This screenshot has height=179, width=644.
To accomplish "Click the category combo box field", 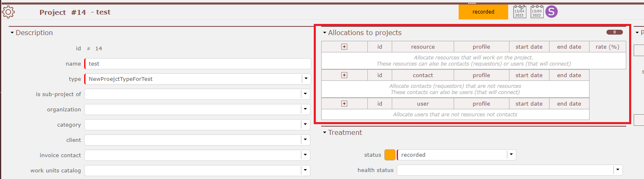I will coord(193,125).
